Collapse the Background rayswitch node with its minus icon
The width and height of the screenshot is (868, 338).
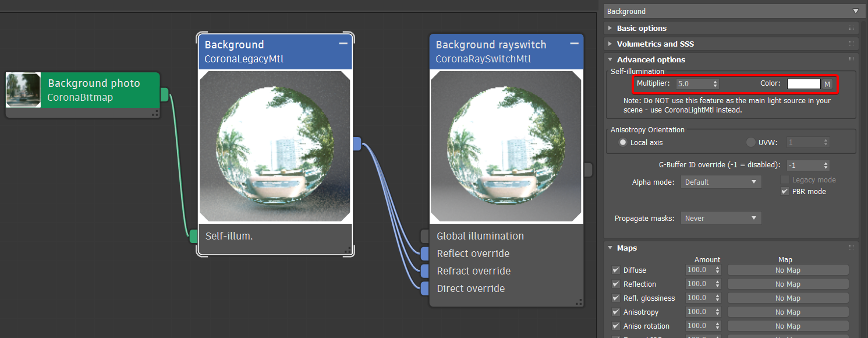pos(574,44)
